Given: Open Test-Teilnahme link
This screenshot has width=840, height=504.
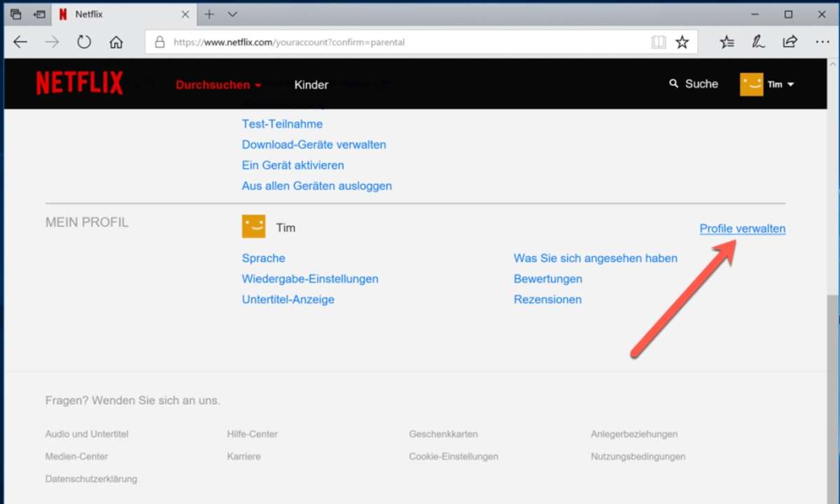Looking at the screenshot, I should tap(282, 124).
